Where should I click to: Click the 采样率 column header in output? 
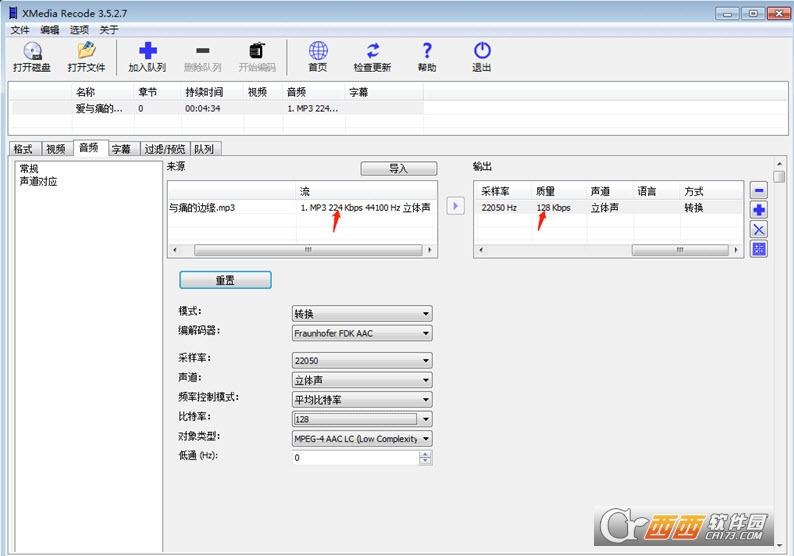pos(503,191)
